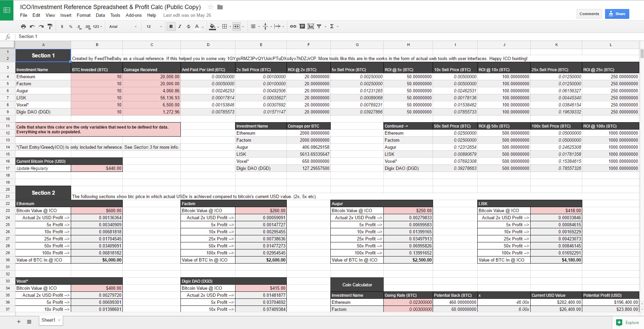The width and height of the screenshot is (644, 329).
Task: Click the Insert comment icon
Action: tap(302, 27)
